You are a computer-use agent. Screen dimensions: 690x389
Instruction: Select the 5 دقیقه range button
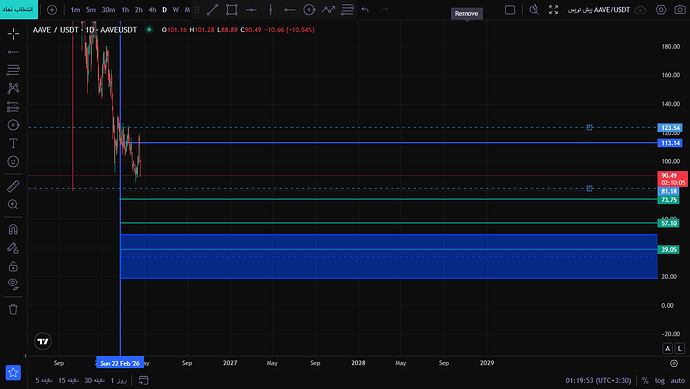(x=44, y=380)
